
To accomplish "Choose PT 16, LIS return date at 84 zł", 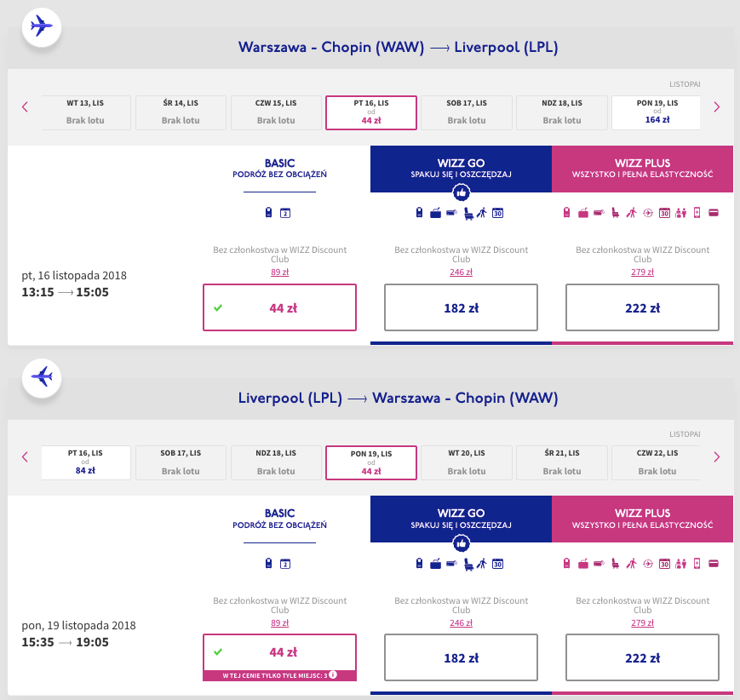I will [86, 462].
